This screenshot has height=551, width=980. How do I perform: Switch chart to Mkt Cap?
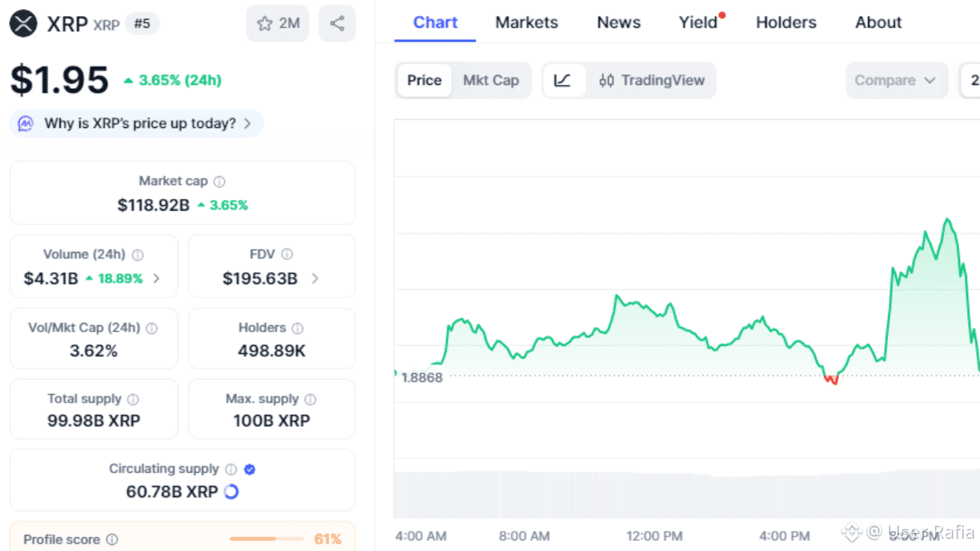(491, 80)
